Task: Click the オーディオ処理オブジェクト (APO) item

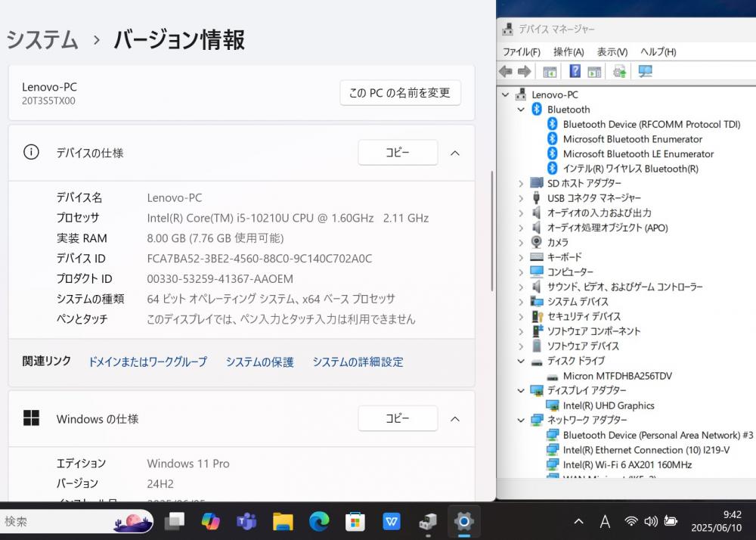Action: [608, 228]
